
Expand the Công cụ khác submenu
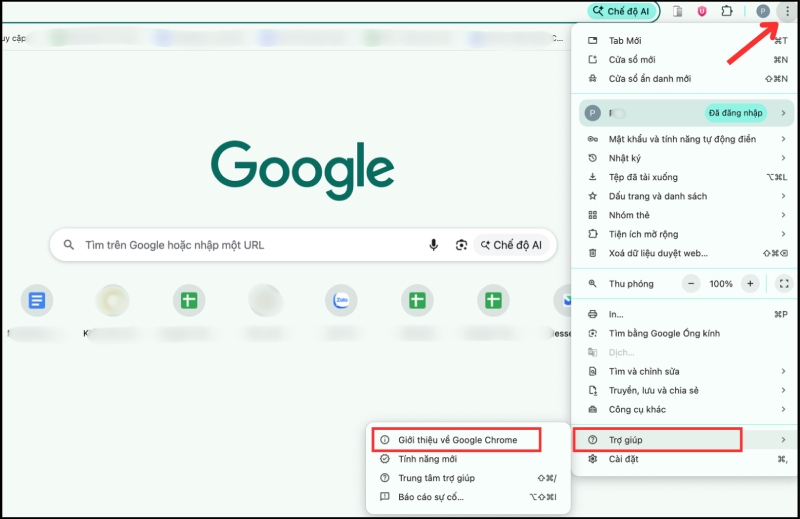(685, 409)
